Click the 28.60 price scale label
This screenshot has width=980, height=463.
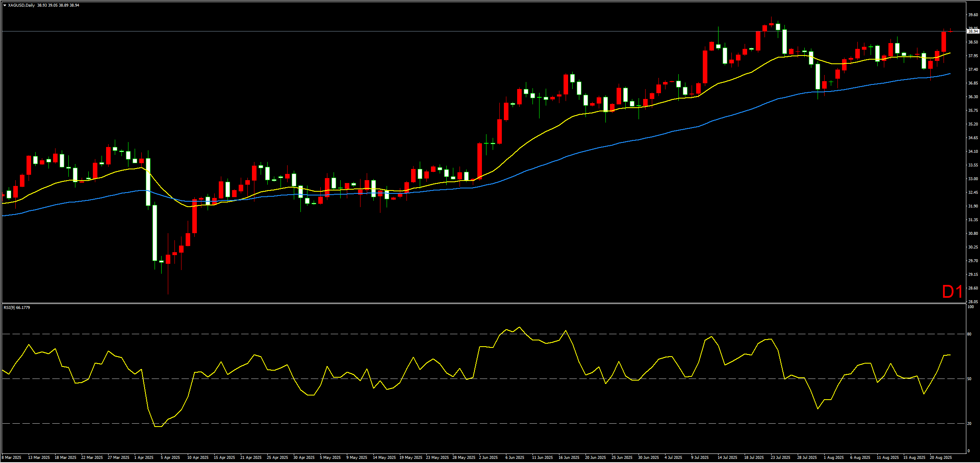[x=973, y=288]
